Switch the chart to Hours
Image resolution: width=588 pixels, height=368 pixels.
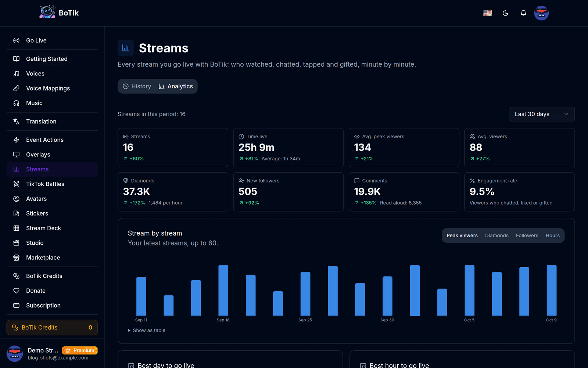552,236
